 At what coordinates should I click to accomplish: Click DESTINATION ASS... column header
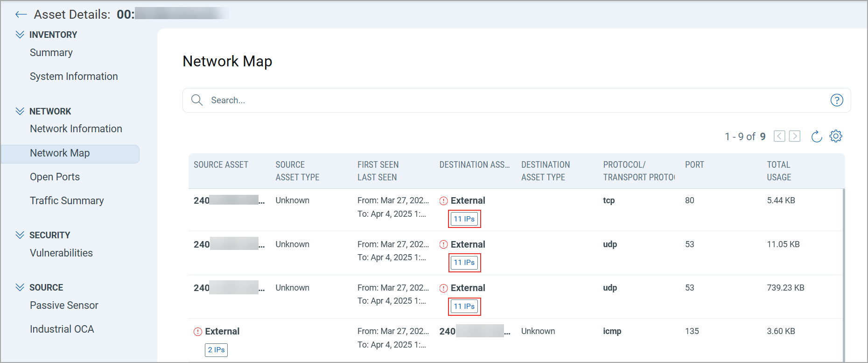475,164
